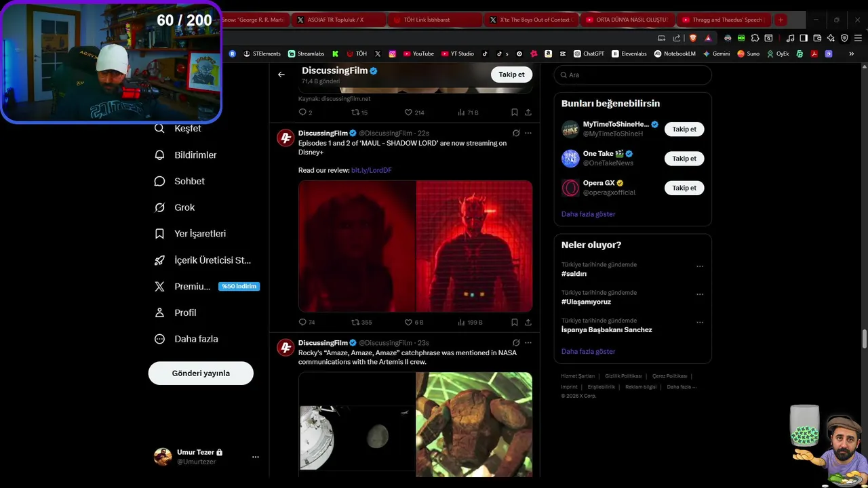
Task: Click the page vertical scrollbar thumb
Action: tap(865, 338)
